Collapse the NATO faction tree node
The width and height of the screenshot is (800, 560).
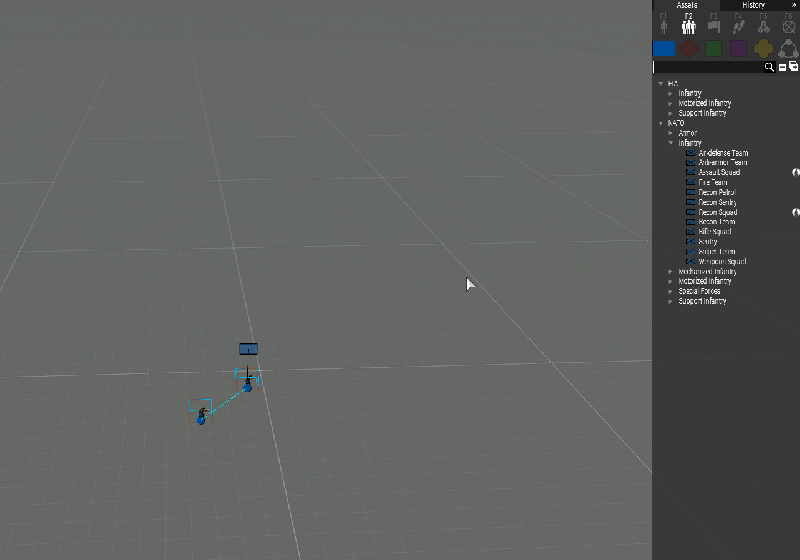tap(661, 123)
